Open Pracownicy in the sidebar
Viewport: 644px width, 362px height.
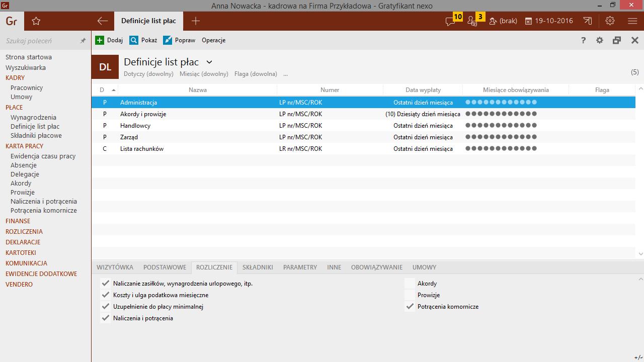coord(27,87)
